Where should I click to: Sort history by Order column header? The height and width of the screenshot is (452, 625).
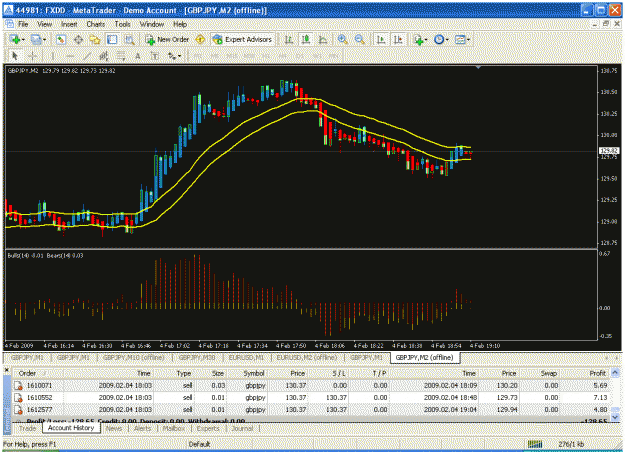(28, 373)
